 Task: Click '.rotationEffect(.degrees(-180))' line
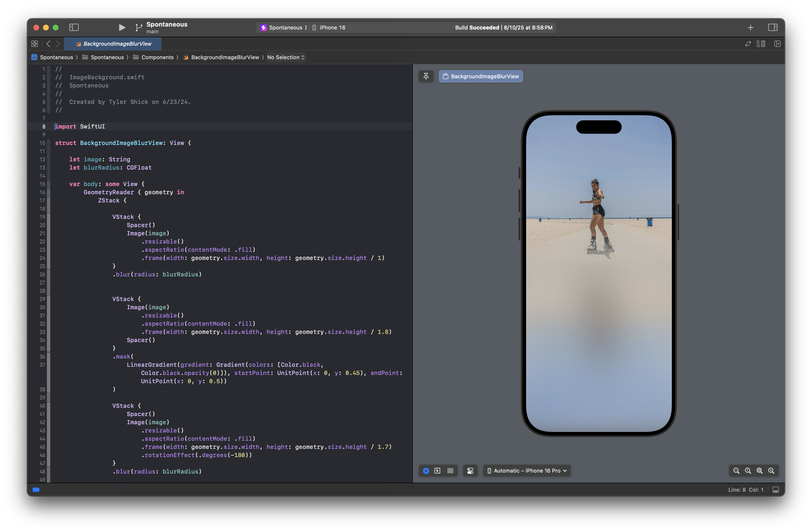pos(196,455)
